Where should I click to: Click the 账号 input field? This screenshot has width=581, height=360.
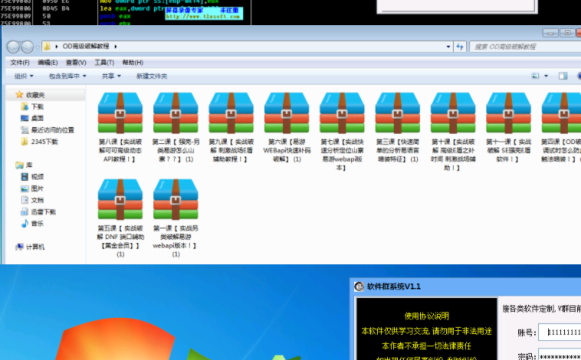(x=560, y=332)
